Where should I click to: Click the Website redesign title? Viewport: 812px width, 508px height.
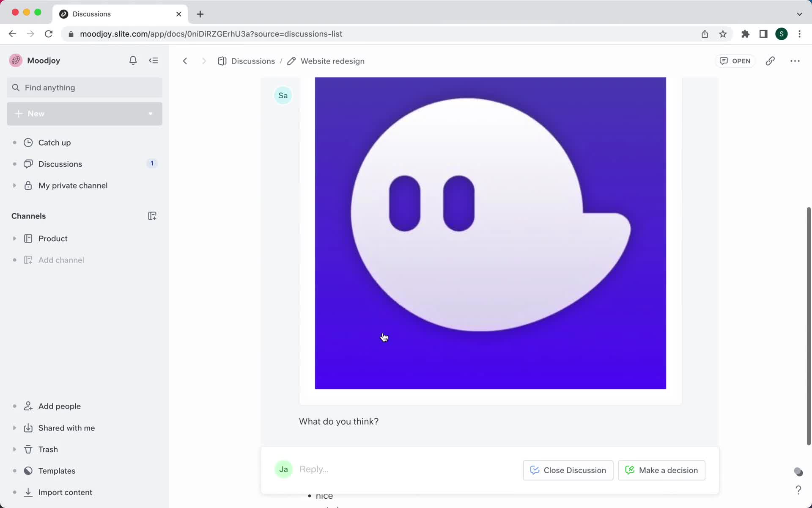332,61
